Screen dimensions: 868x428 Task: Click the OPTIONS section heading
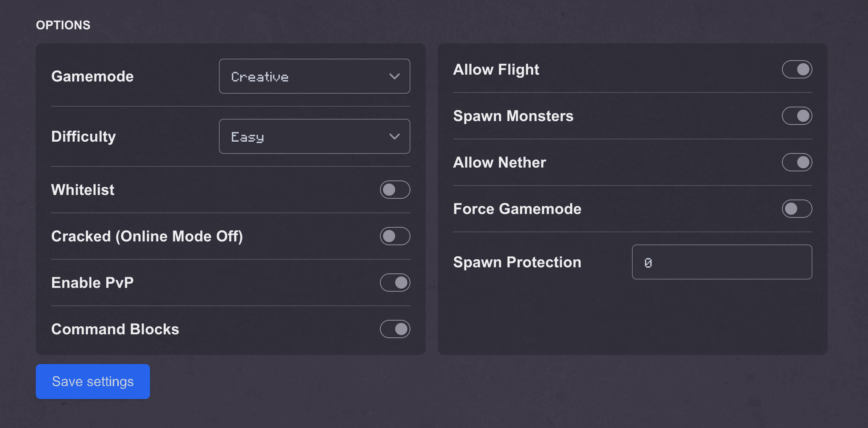coord(63,25)
